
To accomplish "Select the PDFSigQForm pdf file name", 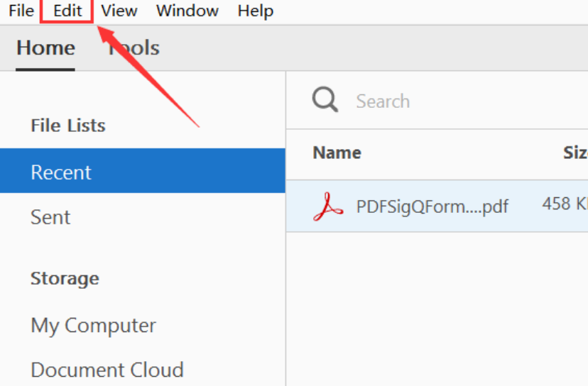I will click(432, 206).
